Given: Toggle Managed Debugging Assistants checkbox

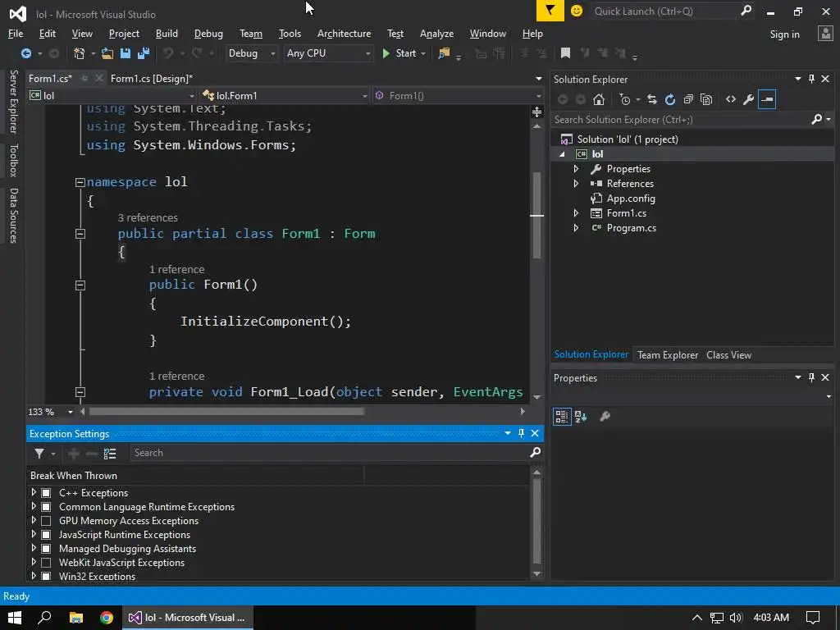Looking at the screenshot, I should coord(46,549).
